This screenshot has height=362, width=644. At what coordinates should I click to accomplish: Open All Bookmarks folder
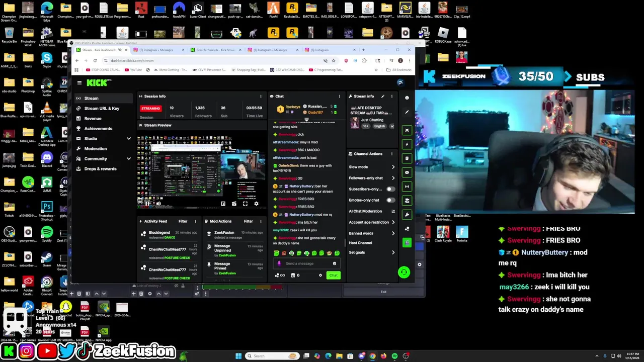pyautogui.click(x=399, y=70)
